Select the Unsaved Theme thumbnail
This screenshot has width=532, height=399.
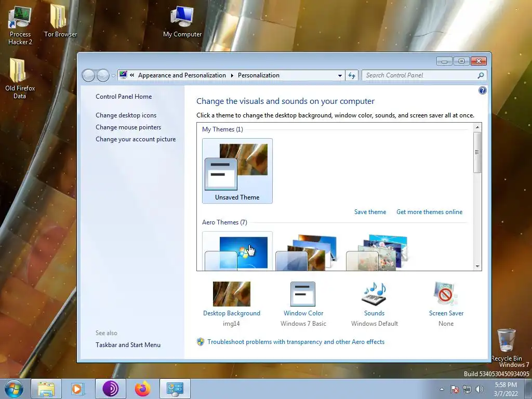click(237, 171)
